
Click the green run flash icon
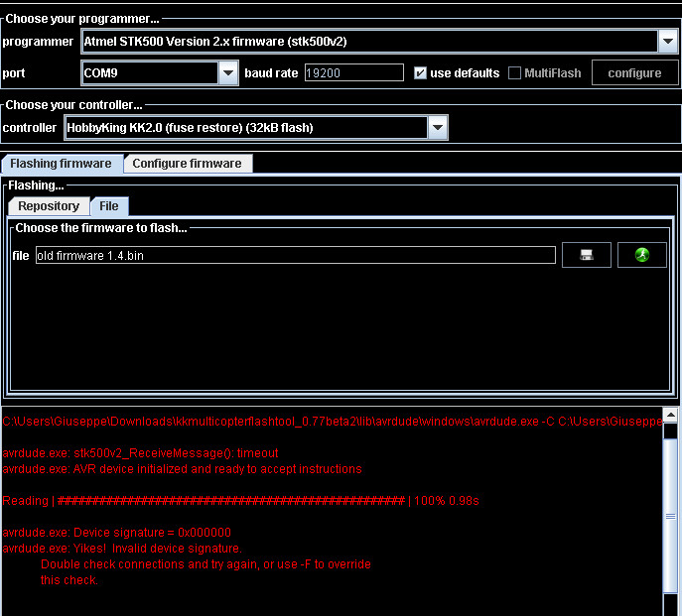(x=642, y=255)
